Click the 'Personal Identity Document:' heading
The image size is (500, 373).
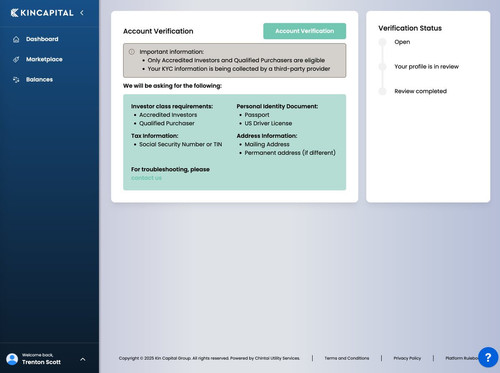(277, 106)
